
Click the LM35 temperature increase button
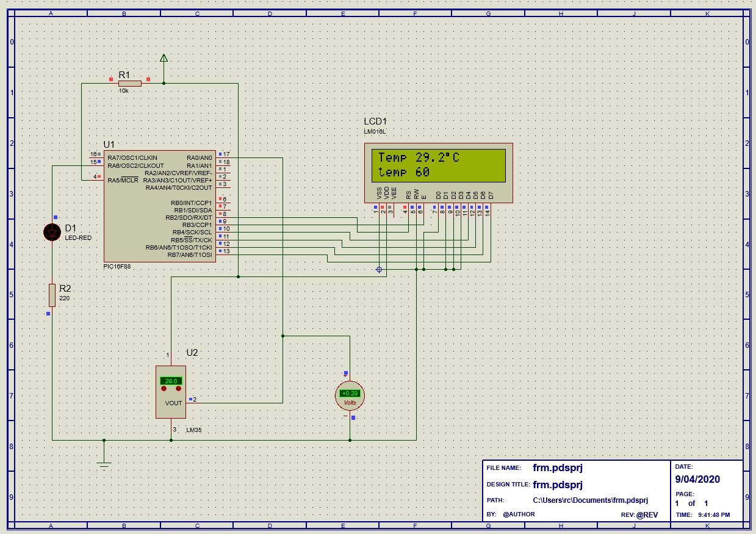[179, 389]
